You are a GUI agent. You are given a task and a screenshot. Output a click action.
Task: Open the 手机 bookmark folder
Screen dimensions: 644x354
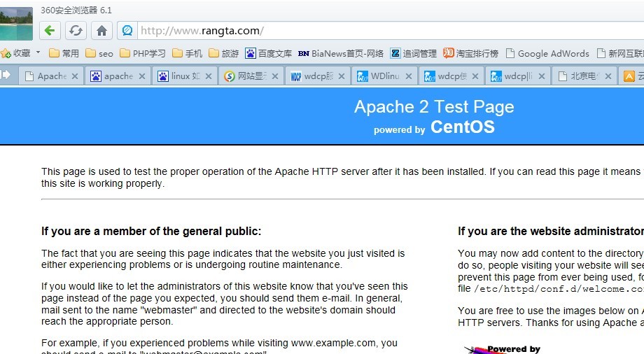tap(188, 53)
